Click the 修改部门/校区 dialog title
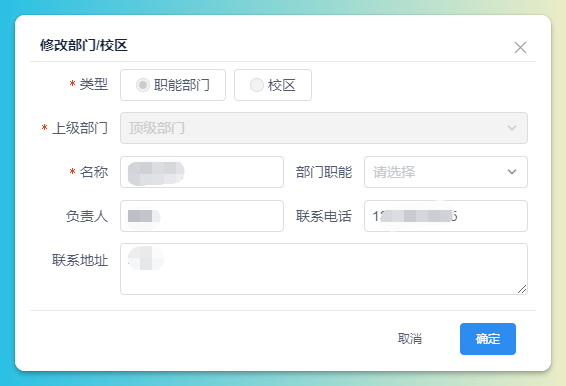The height and width of the screenshot is (386, 566). click(84, 45)
